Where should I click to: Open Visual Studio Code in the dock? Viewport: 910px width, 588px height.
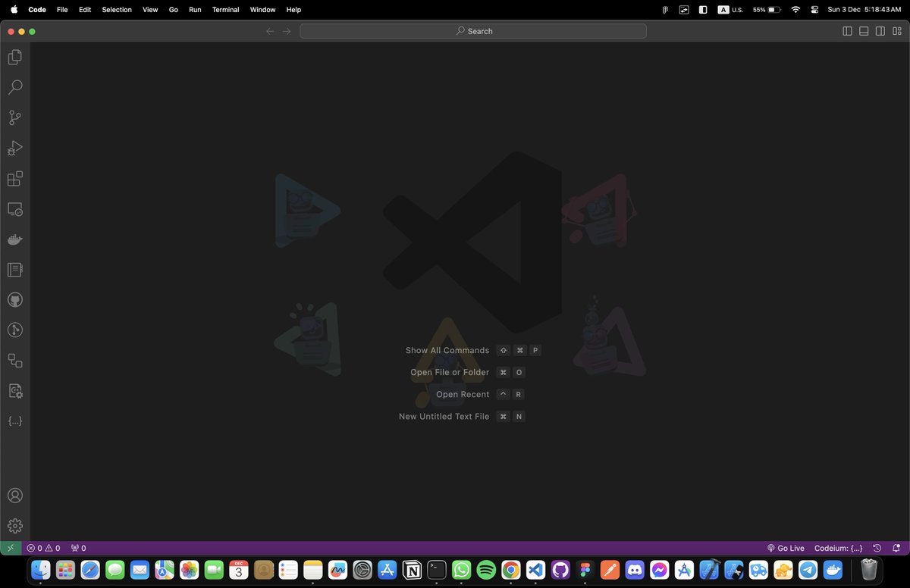536,570
